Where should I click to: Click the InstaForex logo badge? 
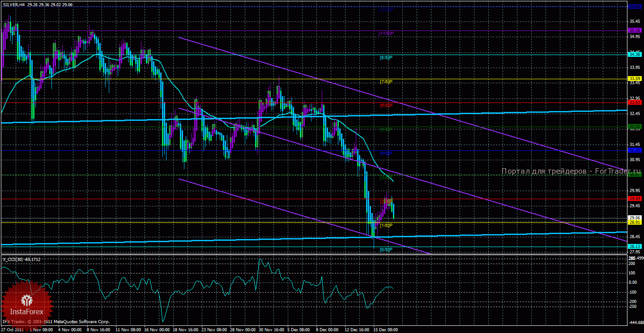point(27,305)
